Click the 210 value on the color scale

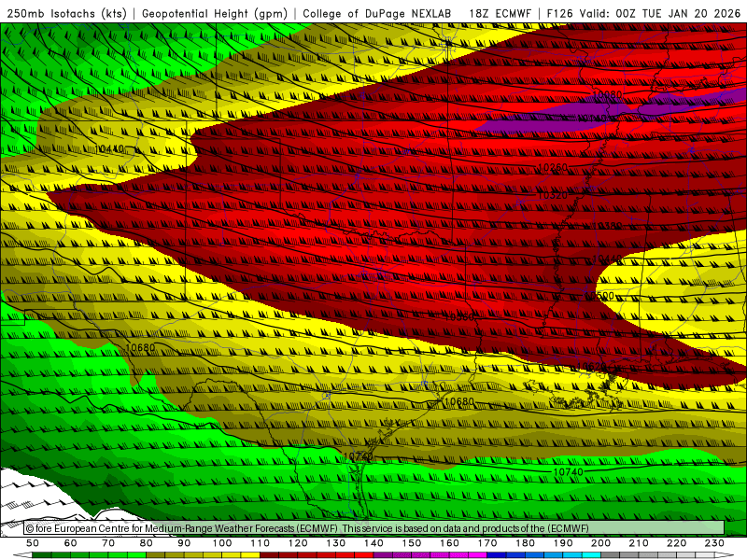click(639, 543)
